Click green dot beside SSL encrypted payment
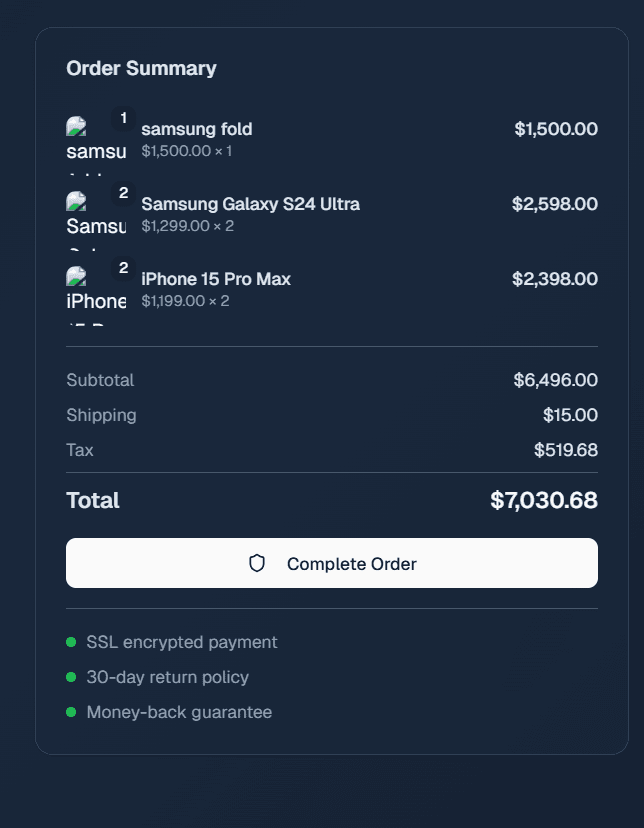 click(x=71, y=642)
